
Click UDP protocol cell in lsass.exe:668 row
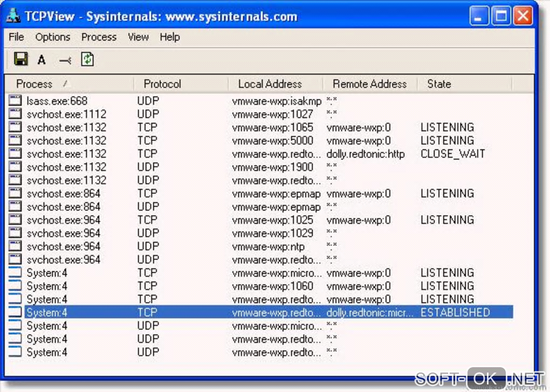pyautogui.click(x=148, y=101)
